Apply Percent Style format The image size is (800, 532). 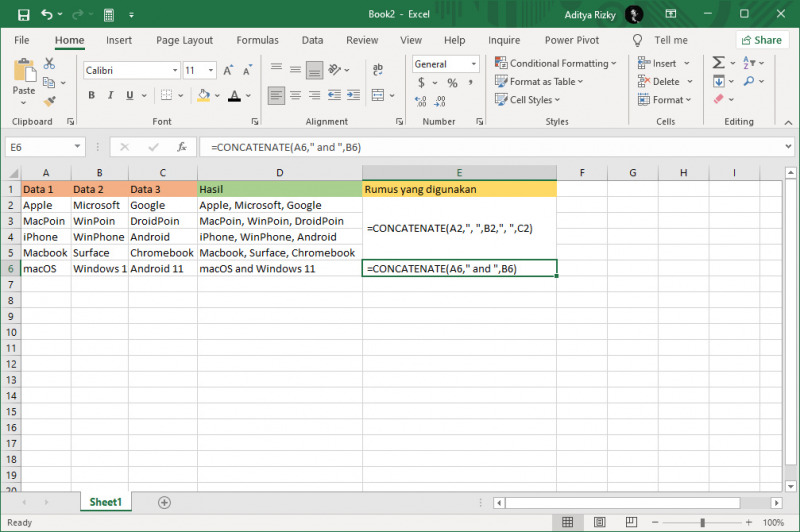pos(452,83)
